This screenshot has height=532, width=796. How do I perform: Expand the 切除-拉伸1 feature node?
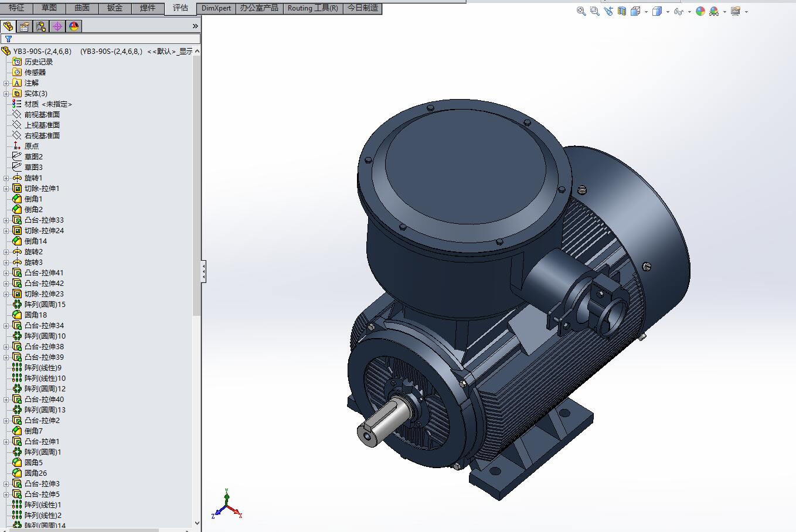[6, 189]
